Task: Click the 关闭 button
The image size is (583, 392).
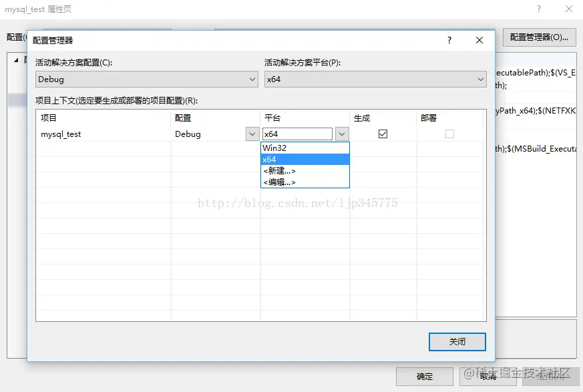Action: coord(457,341)
